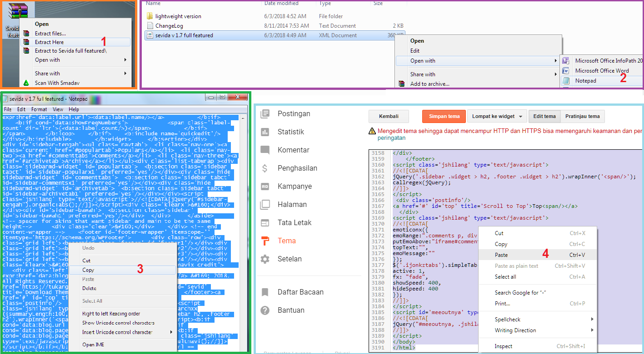Click the Halaman page icon

pyautogui.click(x=265, y=205)
